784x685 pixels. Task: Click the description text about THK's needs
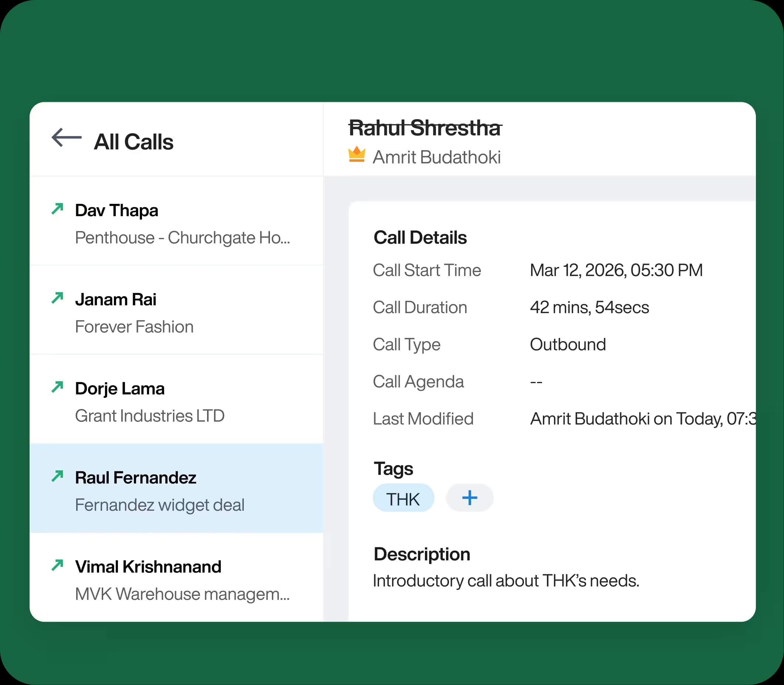point(506,581)
